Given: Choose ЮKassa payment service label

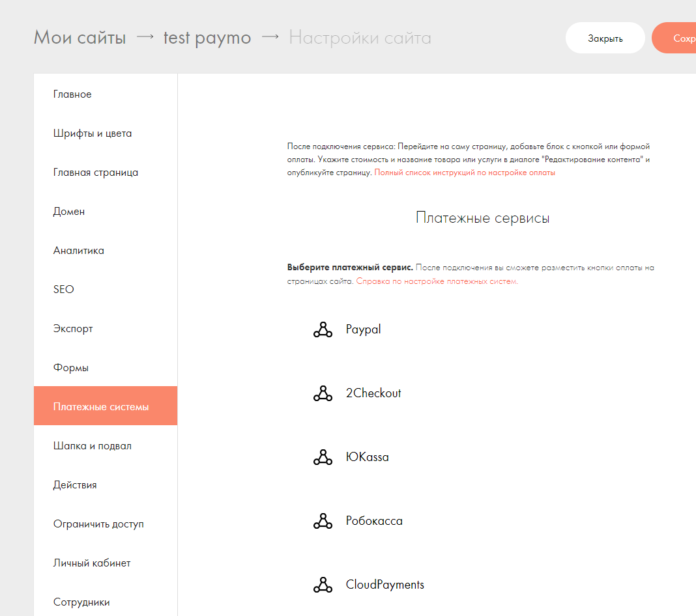Looking at the screenshot, I should tap(367, 457).
